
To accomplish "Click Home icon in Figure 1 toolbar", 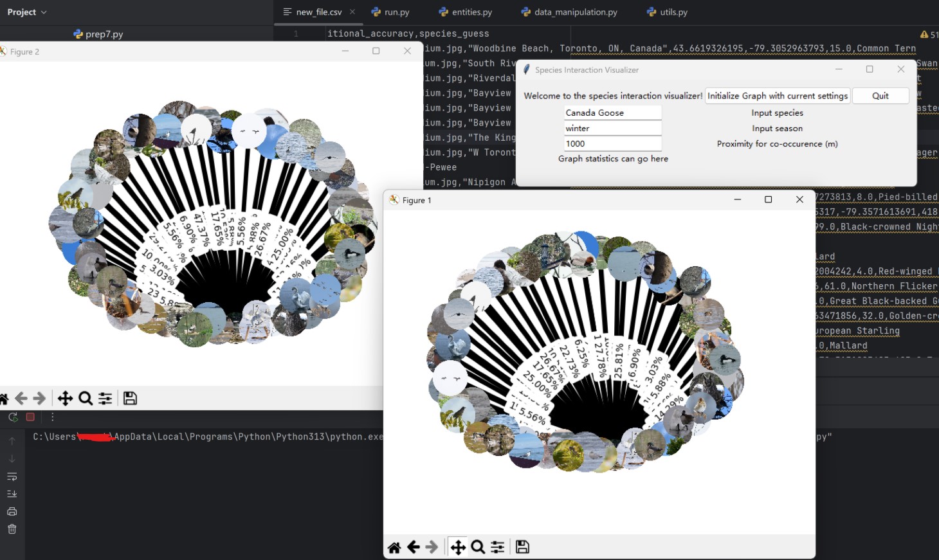I will pyautogui.click(x=394, y=547).
